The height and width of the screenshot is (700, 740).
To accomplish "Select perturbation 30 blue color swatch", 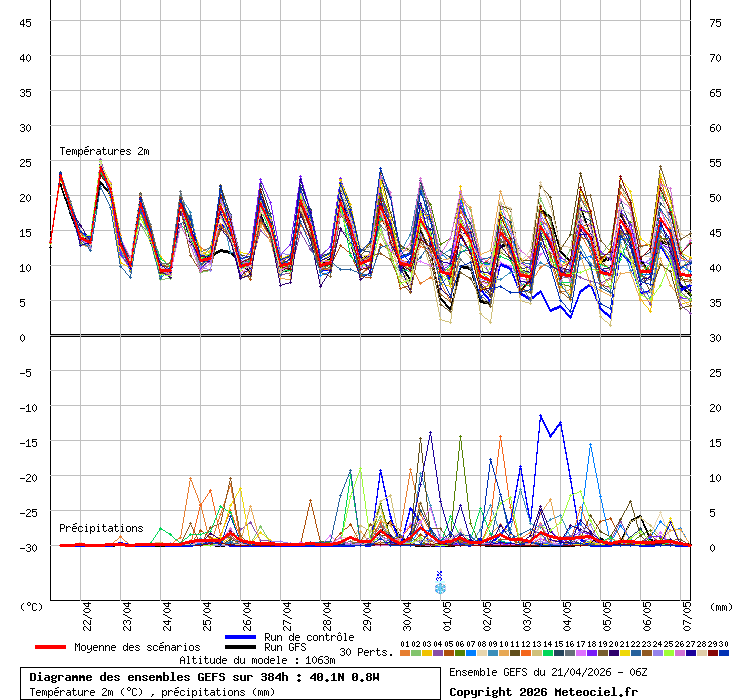I will click(x=724, y=653).
